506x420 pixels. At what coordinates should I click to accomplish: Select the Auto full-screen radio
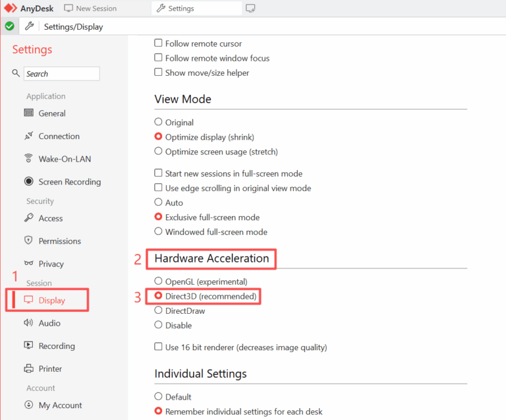tap(158, 202)
